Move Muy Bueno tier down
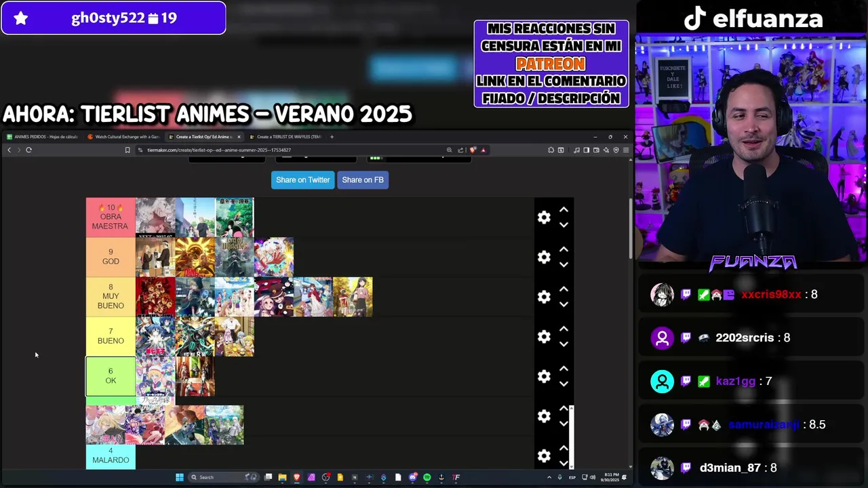 pyautogui.click(x=564, y=304)
